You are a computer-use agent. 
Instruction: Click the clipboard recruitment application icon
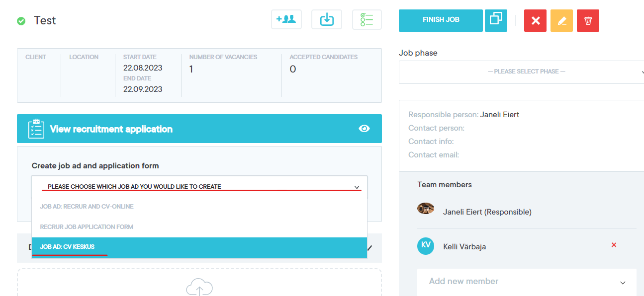point(36,129)
